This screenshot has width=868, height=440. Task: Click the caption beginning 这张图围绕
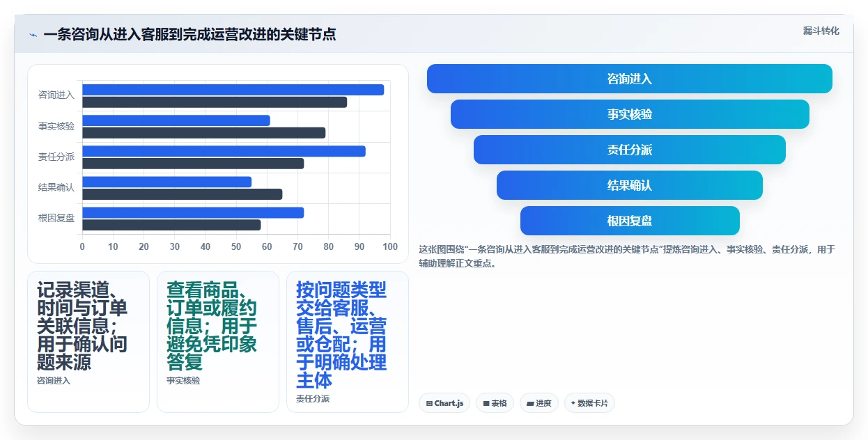[x=626, y=256]
